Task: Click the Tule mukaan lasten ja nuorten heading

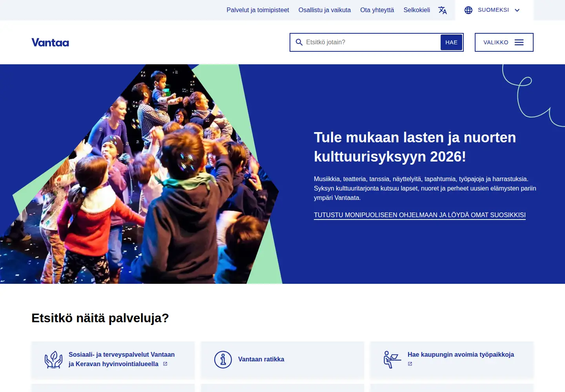Action: coord(415,147)
